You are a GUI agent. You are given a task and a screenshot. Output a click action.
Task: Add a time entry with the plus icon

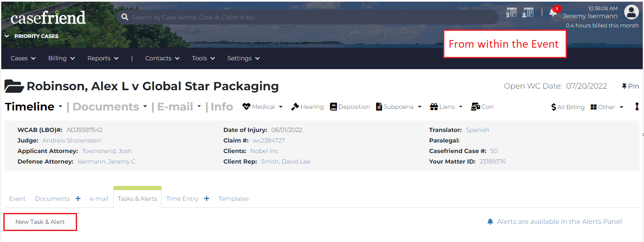[x=206, y=198]
